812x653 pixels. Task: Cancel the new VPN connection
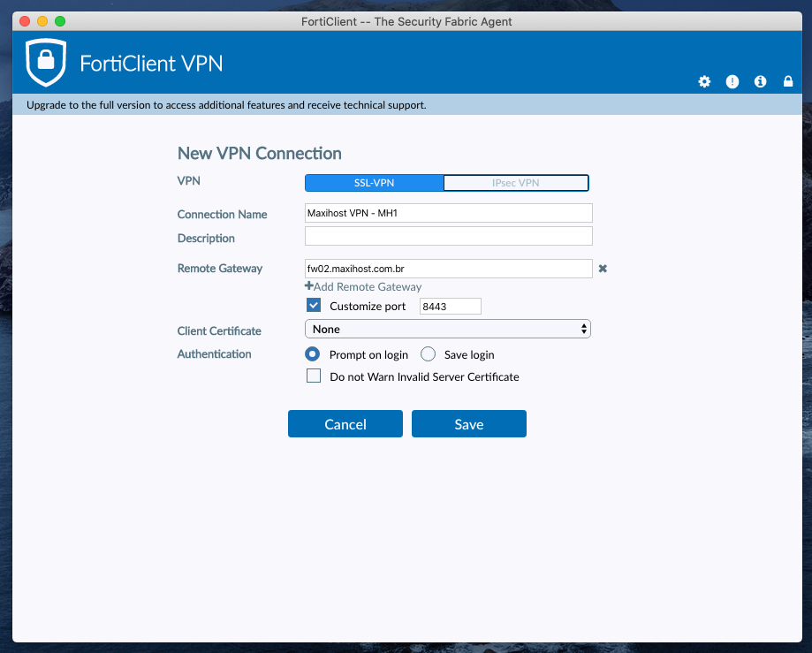point(345,424)
